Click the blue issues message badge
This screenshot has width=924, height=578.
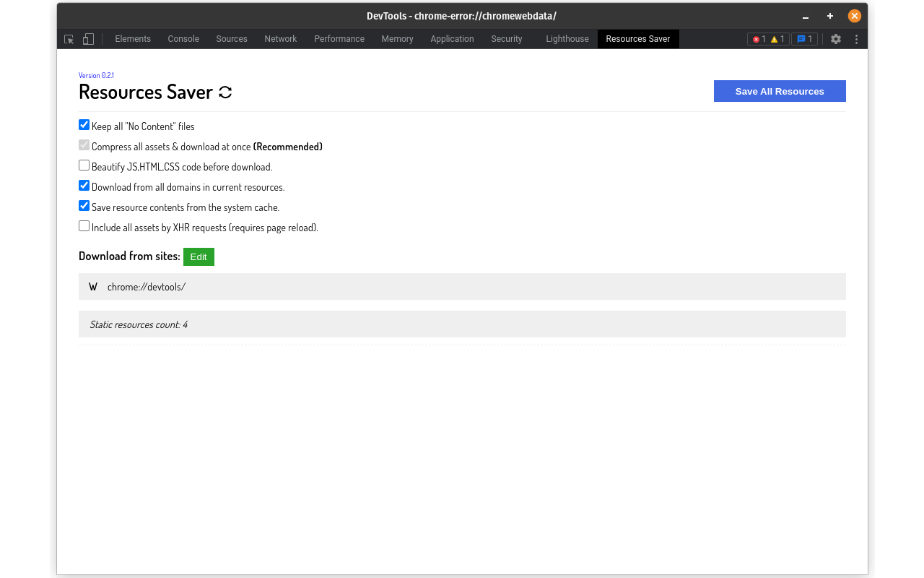click(804, 39)
